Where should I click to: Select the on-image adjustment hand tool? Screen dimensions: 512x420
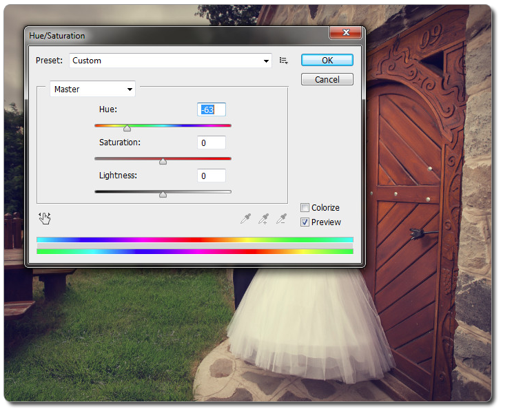45,219
